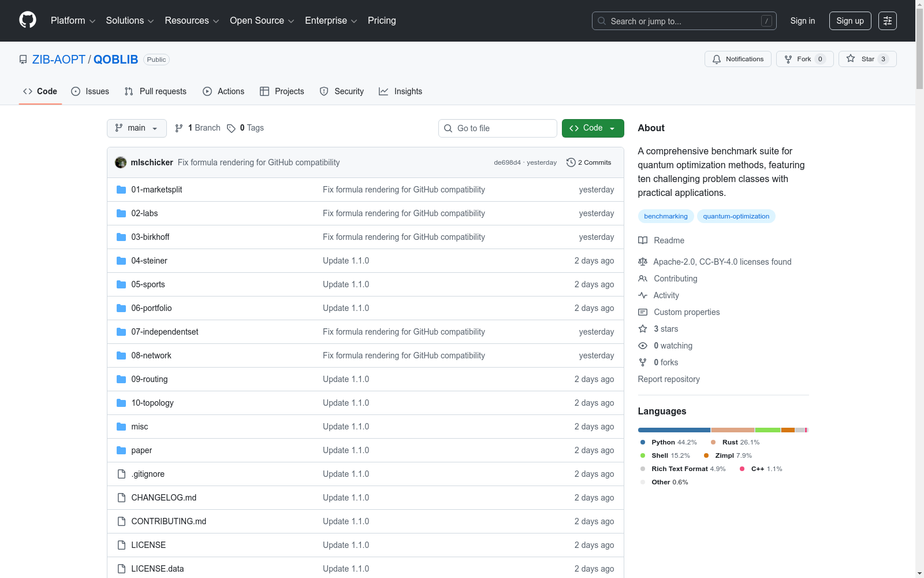The height and width of the screenshot is (578, 924).
Task: Click the Contributing people icon
Action: pyautogui.click(x=643, y=279)
